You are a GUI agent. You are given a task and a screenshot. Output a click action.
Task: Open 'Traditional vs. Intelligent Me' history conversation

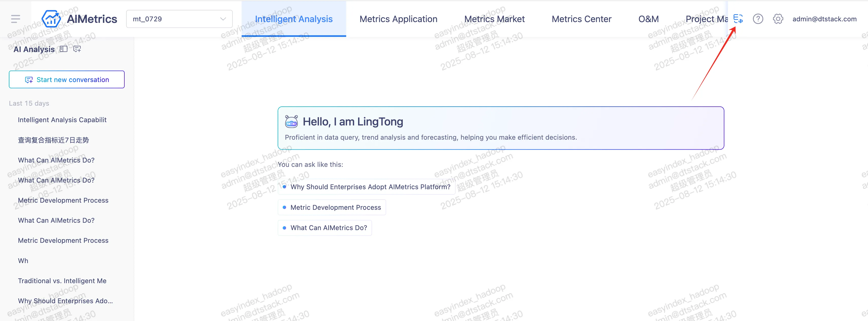point(62,281)
